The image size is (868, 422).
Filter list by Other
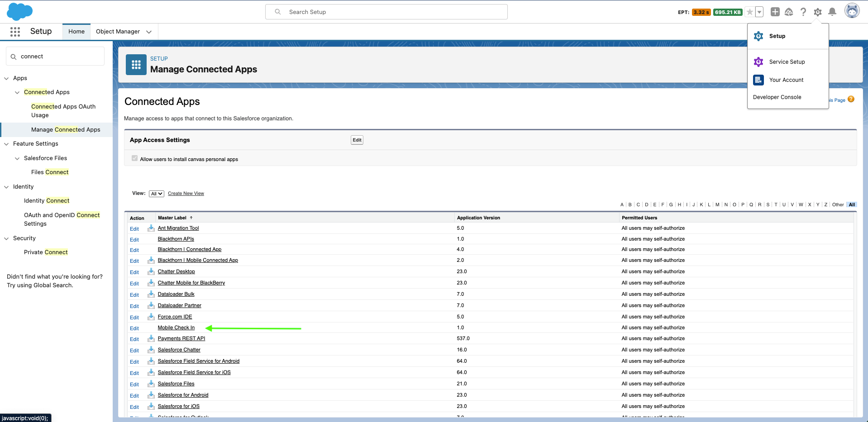pyautogui.click(x=838, y=205)
